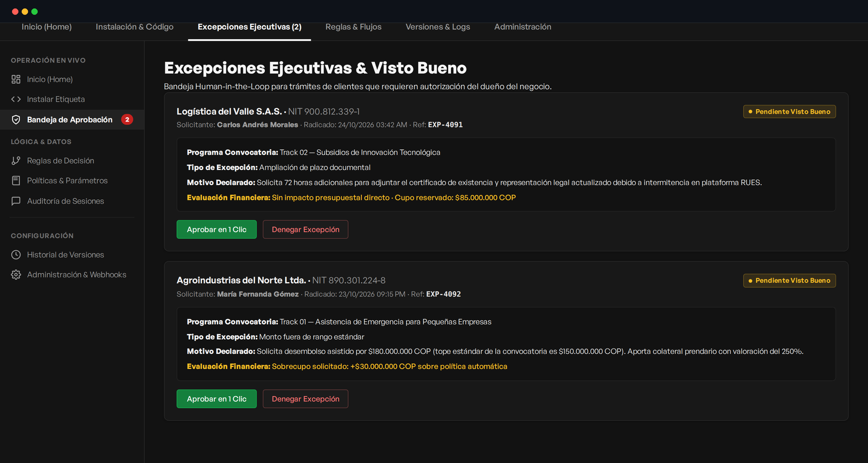Screen dimensions: 868x463
Task: Open Historial de Versiones sidebar item
Action: coord(72,255)
